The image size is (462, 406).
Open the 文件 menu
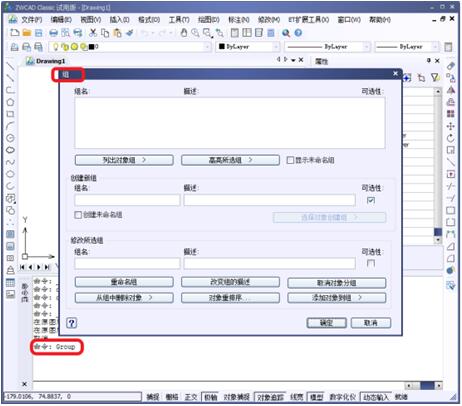click(x=32, y=20)
